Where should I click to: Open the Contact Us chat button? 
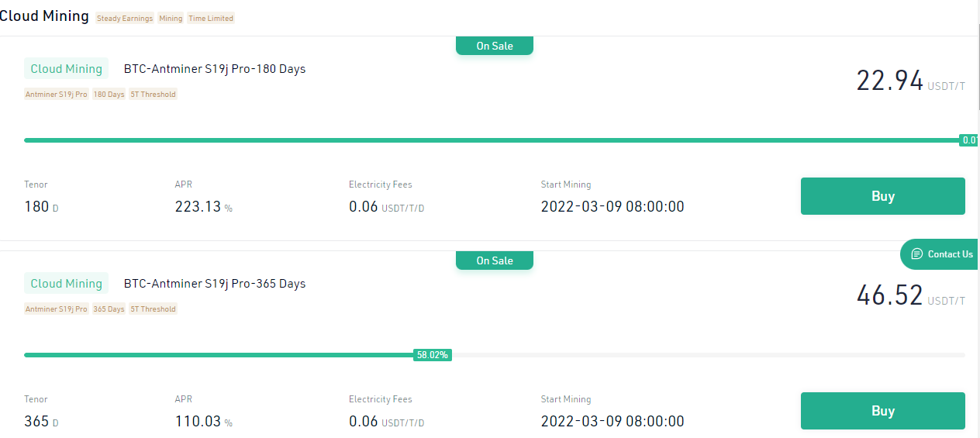(940, 254)
